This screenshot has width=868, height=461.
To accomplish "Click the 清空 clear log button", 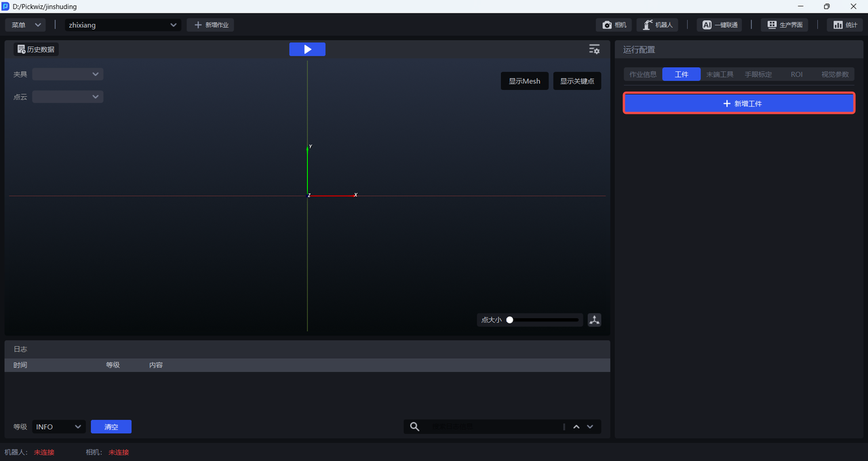I will pyautogui.click(x=111, y=427).
